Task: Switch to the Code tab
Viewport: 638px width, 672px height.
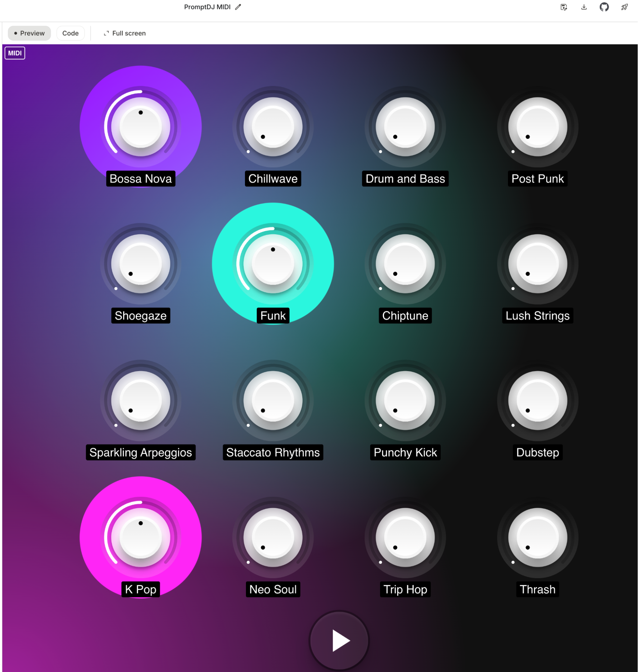Action: (71, 33)
